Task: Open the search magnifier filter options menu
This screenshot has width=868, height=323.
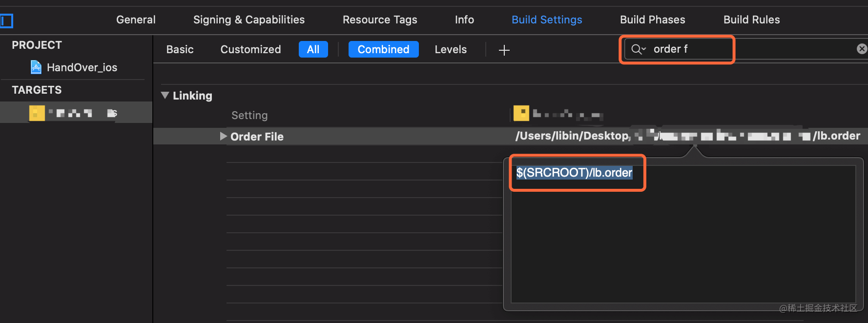Action: pyautogui.click(x=639, y=49)
